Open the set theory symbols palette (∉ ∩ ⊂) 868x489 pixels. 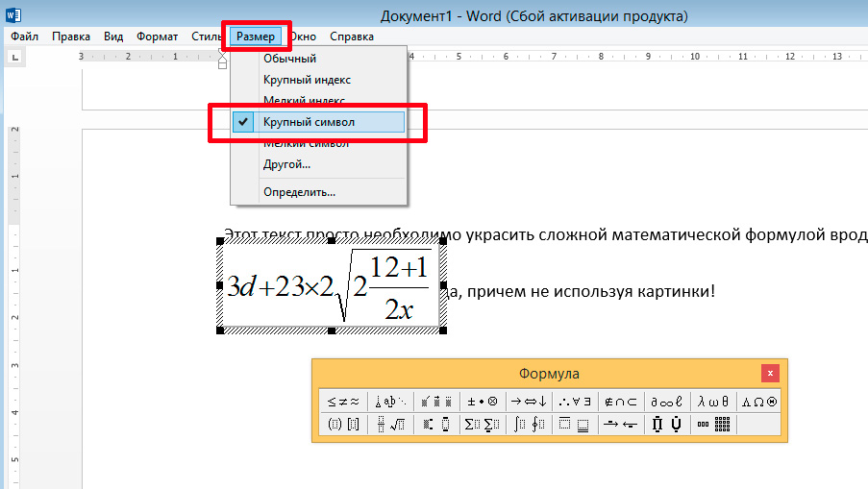(x=620, y=402)
